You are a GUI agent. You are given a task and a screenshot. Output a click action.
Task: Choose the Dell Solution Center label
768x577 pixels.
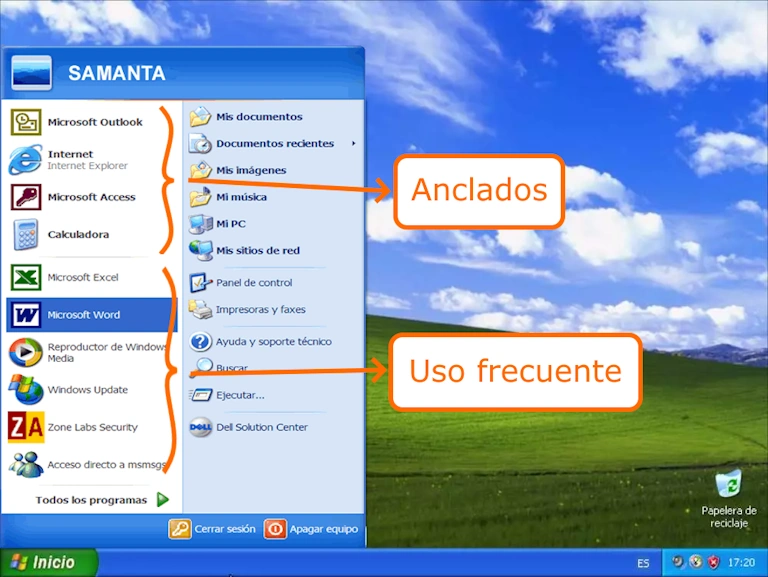tap(262, 427)
